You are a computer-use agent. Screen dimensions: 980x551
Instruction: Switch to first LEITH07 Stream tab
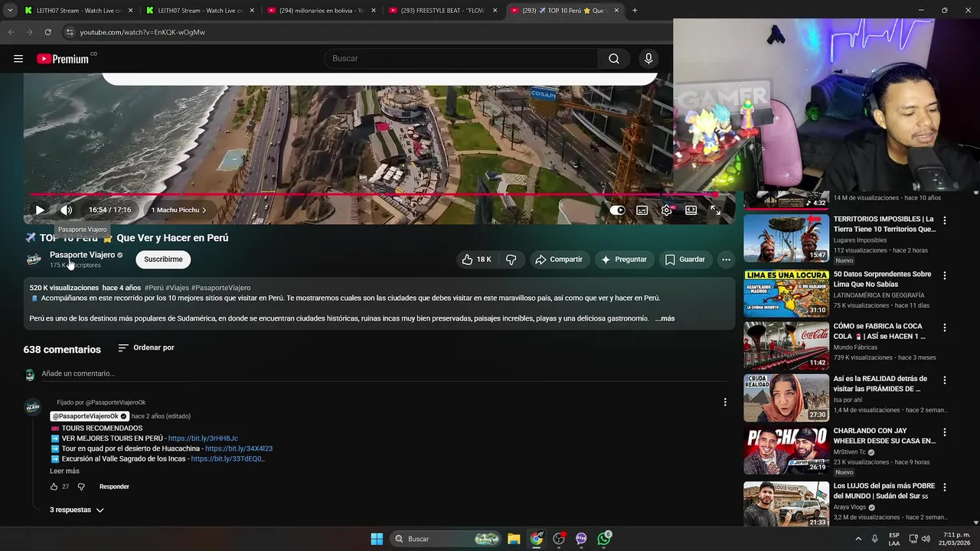pos(77,11)
